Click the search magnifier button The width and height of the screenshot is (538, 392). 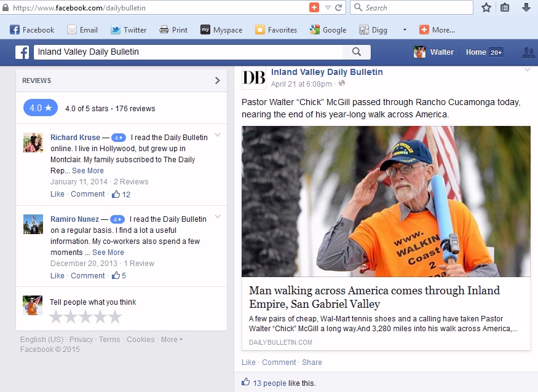(x=357, y=52)
